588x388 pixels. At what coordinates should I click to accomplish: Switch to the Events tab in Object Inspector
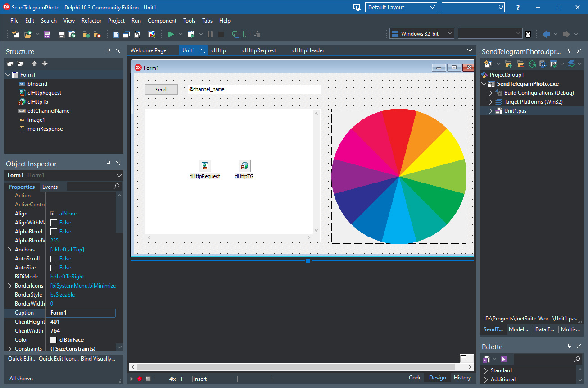coord(50,187)
